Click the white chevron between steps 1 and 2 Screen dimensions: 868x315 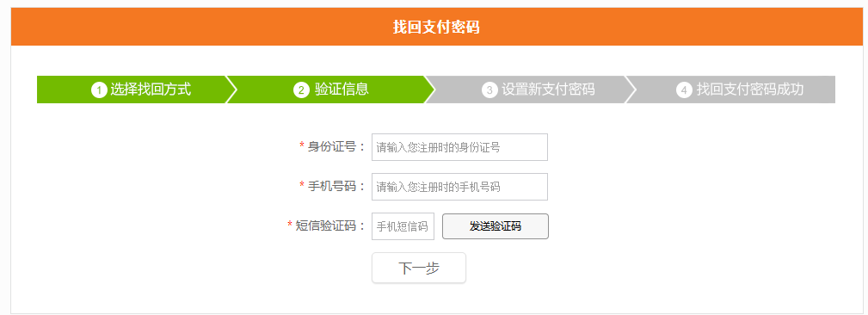pos(231,90)
